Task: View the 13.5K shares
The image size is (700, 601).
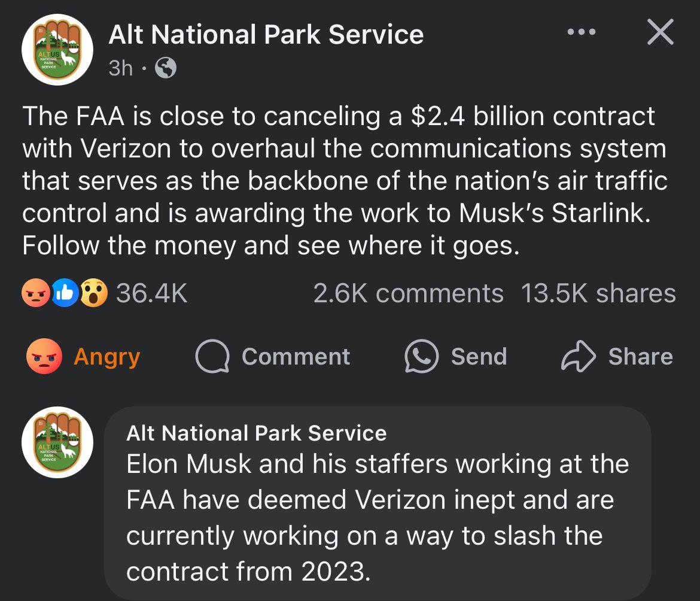Action: point(598,293)
